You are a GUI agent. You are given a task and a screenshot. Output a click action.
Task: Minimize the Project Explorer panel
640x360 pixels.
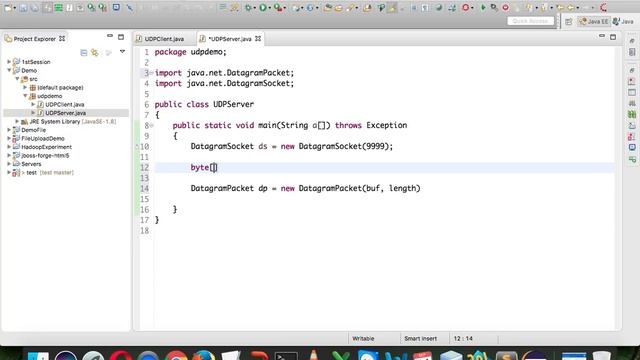tap(110, 37)
